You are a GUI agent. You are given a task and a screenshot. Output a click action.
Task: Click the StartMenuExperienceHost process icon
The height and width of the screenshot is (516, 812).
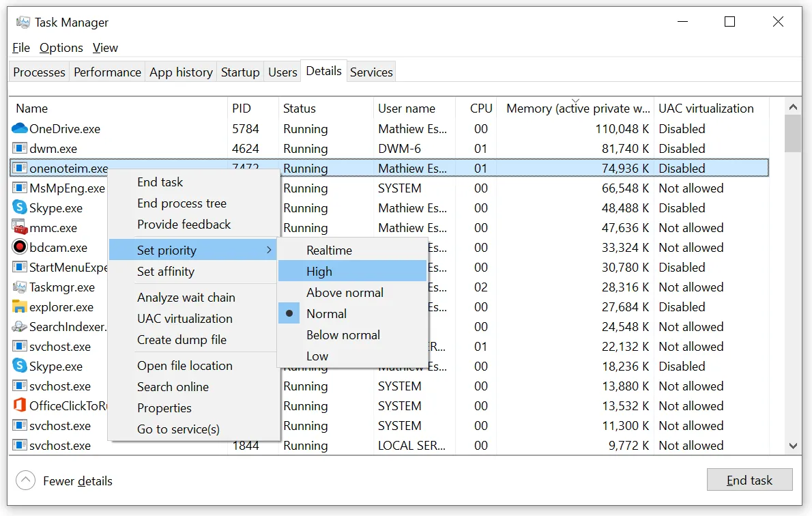pos(20,267)
